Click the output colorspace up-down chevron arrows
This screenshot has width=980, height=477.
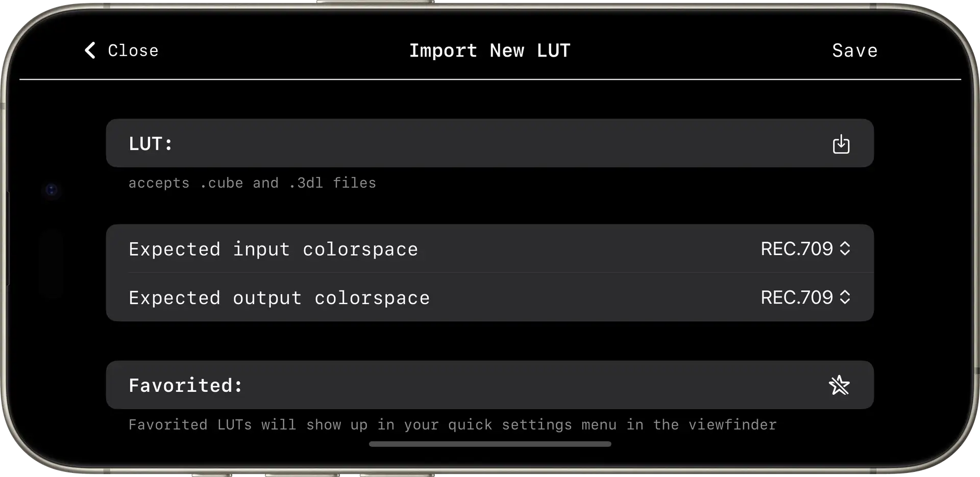click(x=845, y=297)
